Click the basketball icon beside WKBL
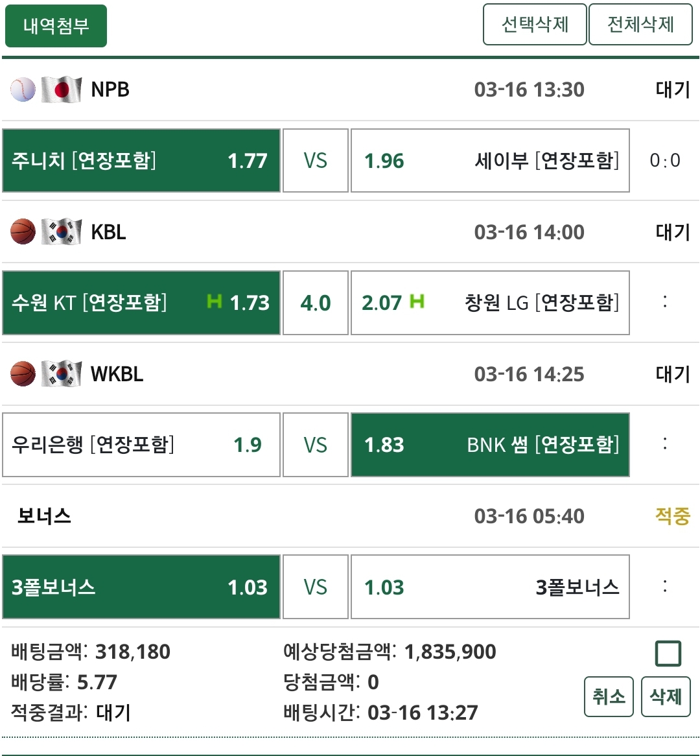 (23, 374)
